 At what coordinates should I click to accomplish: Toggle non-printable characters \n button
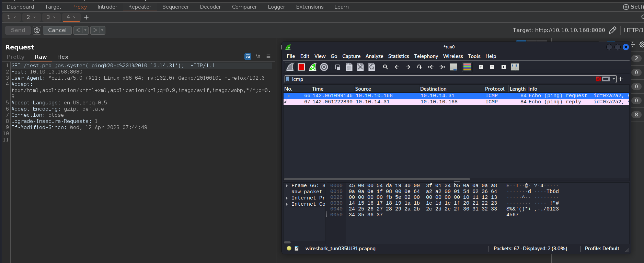pyautogui.click(x=258, y=56)
